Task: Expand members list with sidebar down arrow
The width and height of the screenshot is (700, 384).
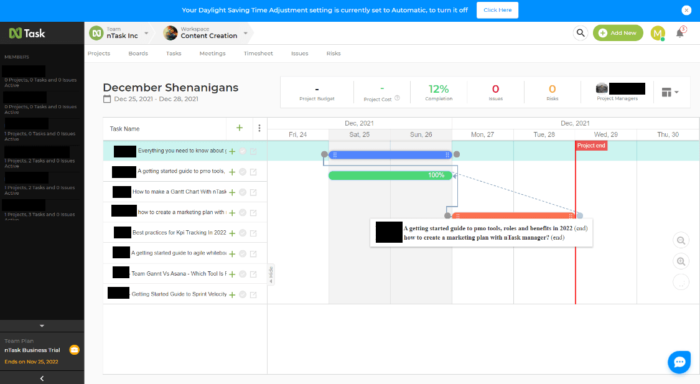Action: click(42, 326)
